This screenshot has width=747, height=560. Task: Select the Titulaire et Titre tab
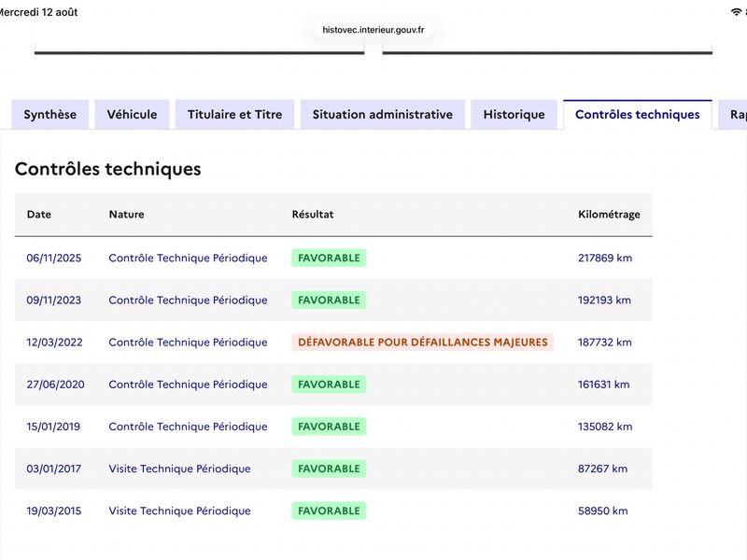click(235, 114)
